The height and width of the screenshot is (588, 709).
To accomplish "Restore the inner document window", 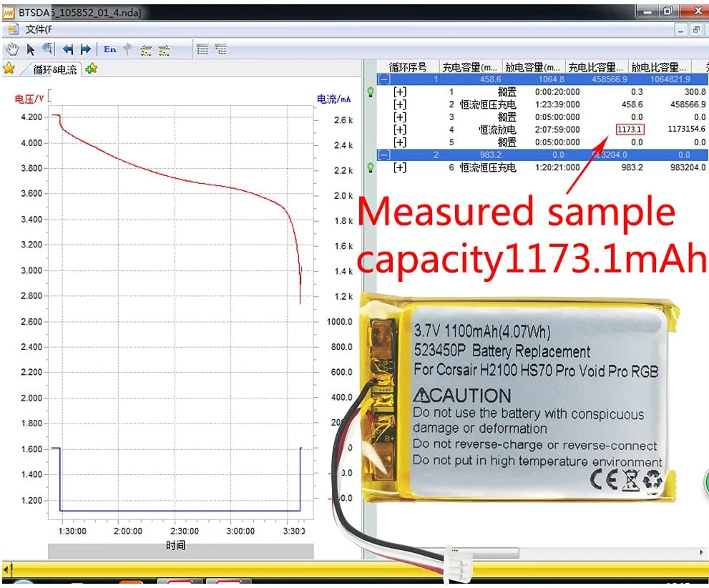I will [x=696, y=30].
